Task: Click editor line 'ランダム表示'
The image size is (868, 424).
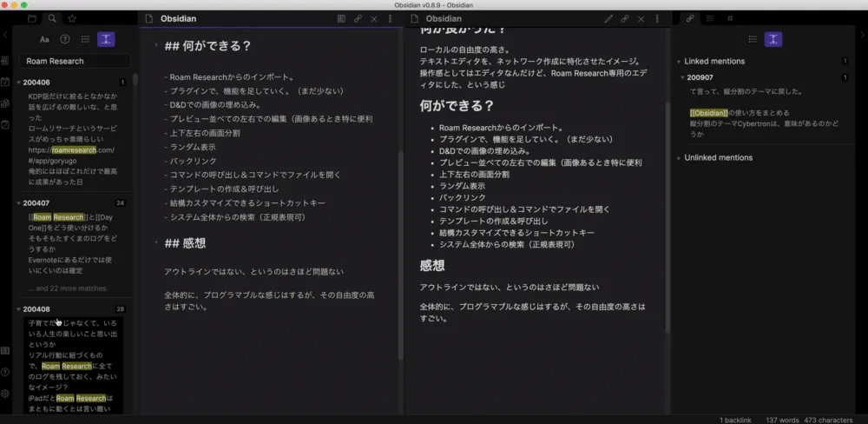Action: point(190,147)
